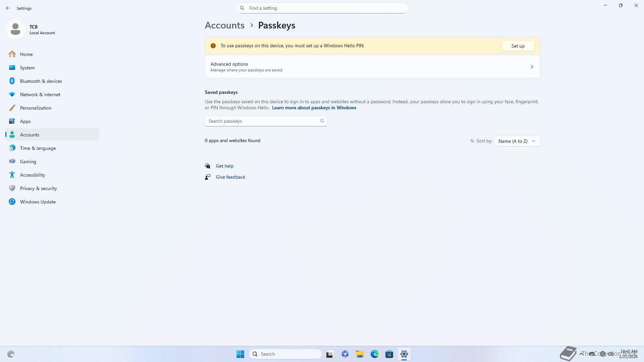Screen dimensions: 644x362
Task: Open Privacy & security settings
Action: point(38,188)
